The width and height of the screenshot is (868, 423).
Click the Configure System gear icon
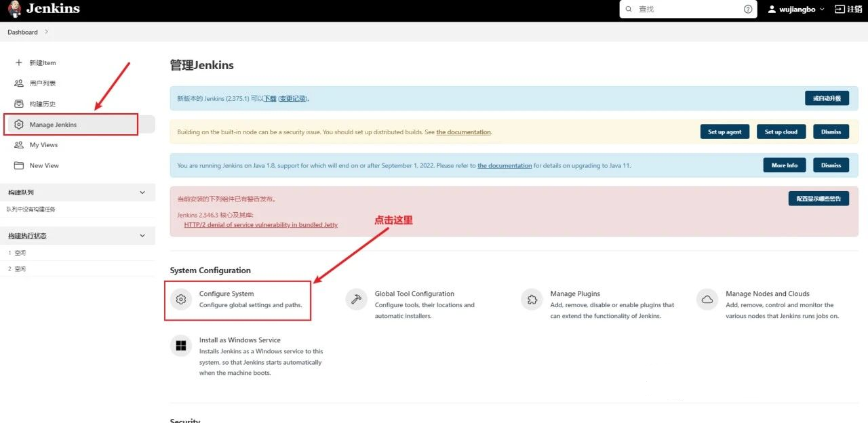click(181, 299)
